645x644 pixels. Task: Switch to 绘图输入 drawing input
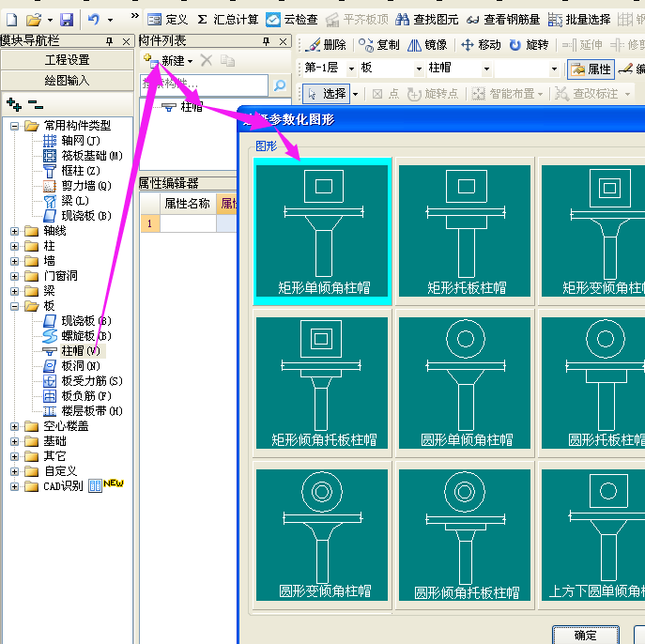pyautogui.click(x=68, y=80)
